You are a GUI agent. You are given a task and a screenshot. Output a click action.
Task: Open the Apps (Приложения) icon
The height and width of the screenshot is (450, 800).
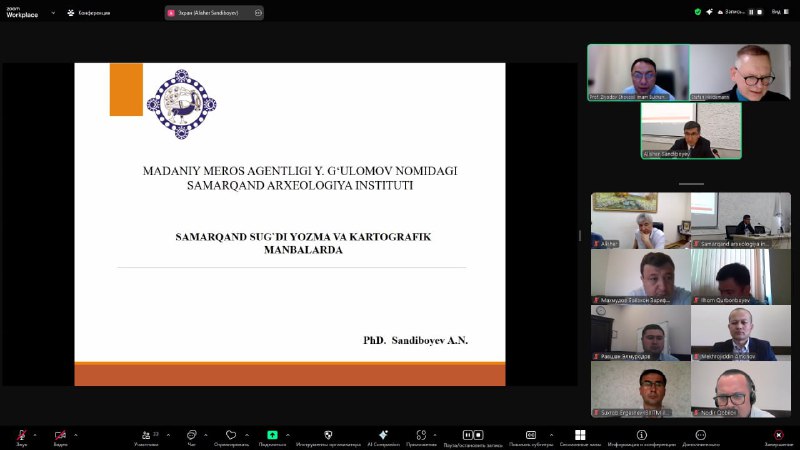(421, 437)
